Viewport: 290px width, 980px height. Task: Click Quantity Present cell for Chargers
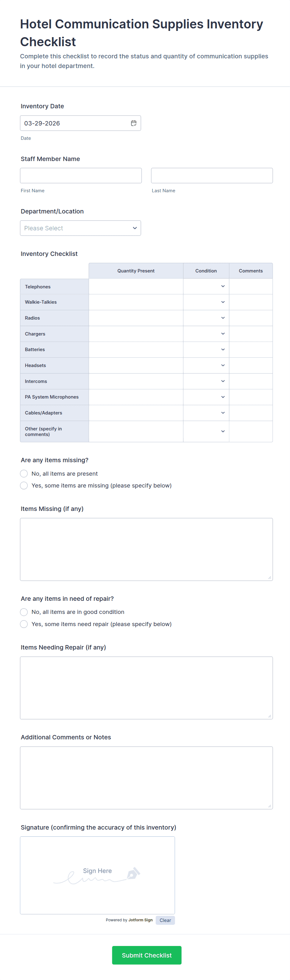(x=136, y=334)
